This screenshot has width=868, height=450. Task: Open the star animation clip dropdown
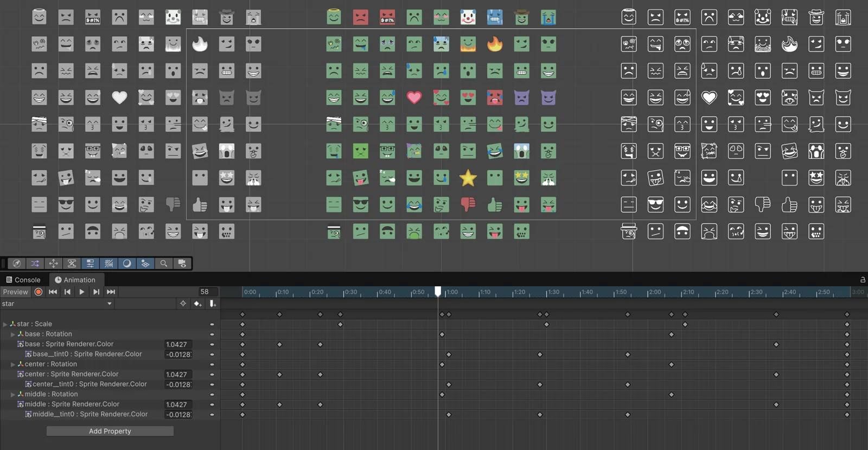click(x=57, y=304)
